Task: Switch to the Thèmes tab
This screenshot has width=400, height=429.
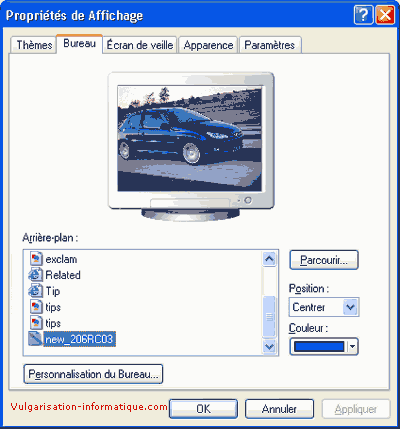Action: pyautogui.click(x=34, y=45)
